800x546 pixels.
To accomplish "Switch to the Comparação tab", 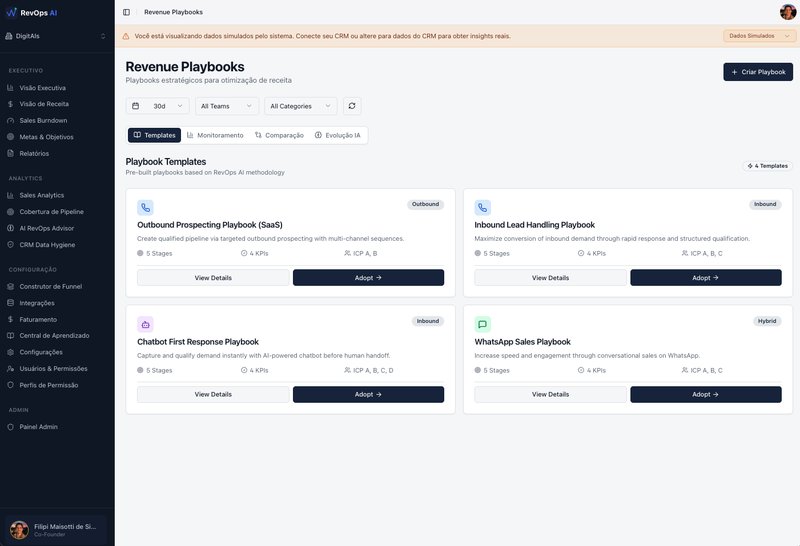I will point(279,135).
